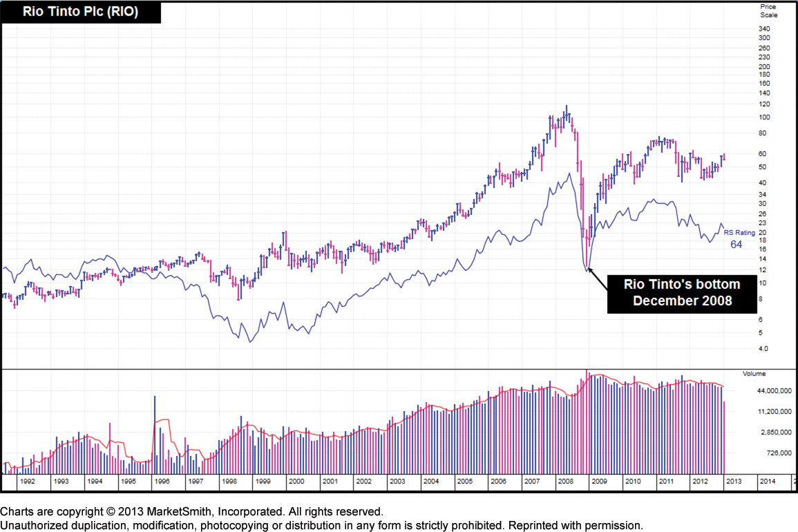
Task: Click the 2006 year label on time axis
Action: [x=498, y=482]
